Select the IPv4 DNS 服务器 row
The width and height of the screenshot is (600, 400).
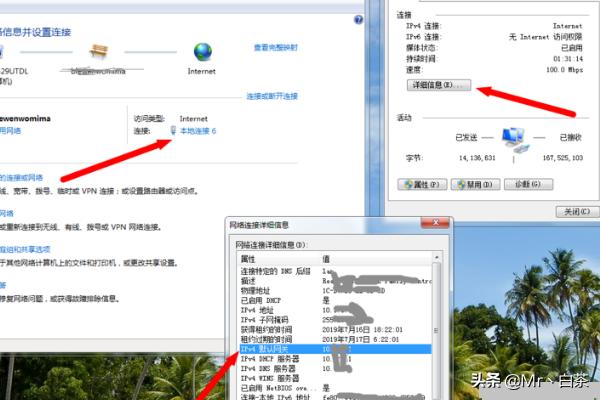(335, 369)
